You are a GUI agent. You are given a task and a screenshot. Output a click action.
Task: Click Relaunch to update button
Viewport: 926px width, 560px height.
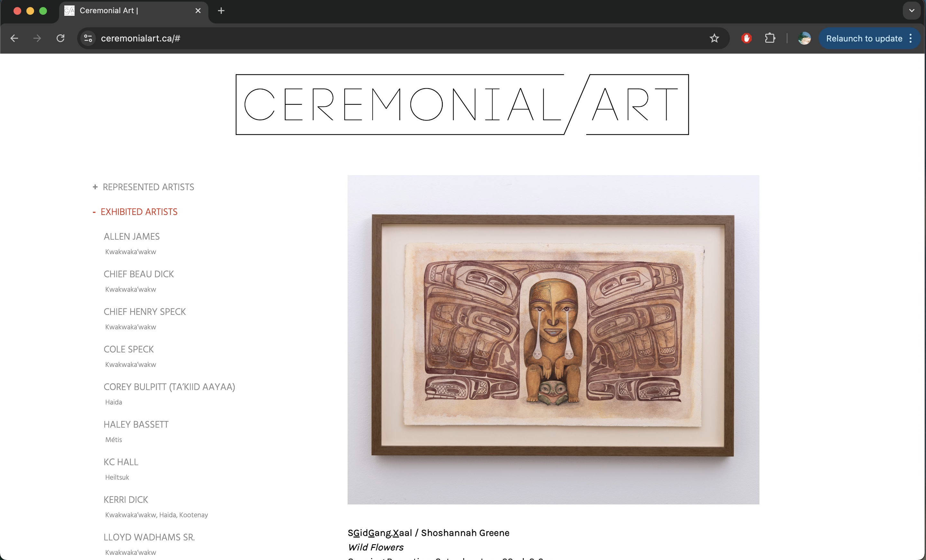click(x=864, y=38)
